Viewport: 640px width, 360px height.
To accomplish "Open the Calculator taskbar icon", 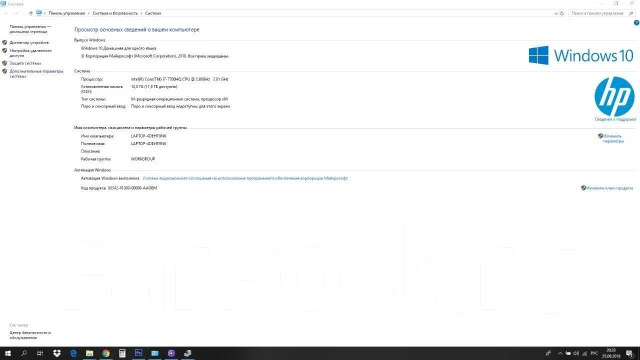I will coord(122,353).
